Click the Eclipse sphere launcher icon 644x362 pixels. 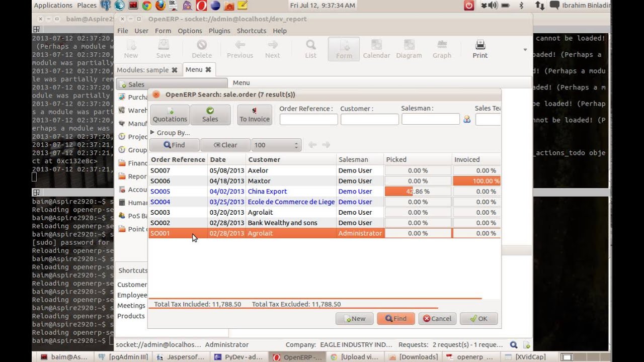[x=215, y=6]
